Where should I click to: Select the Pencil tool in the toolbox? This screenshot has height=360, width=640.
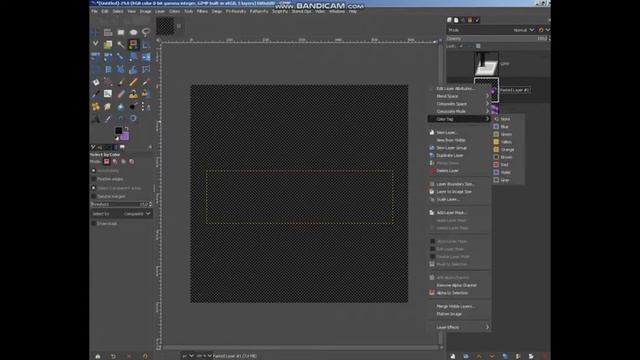[133, 82]
